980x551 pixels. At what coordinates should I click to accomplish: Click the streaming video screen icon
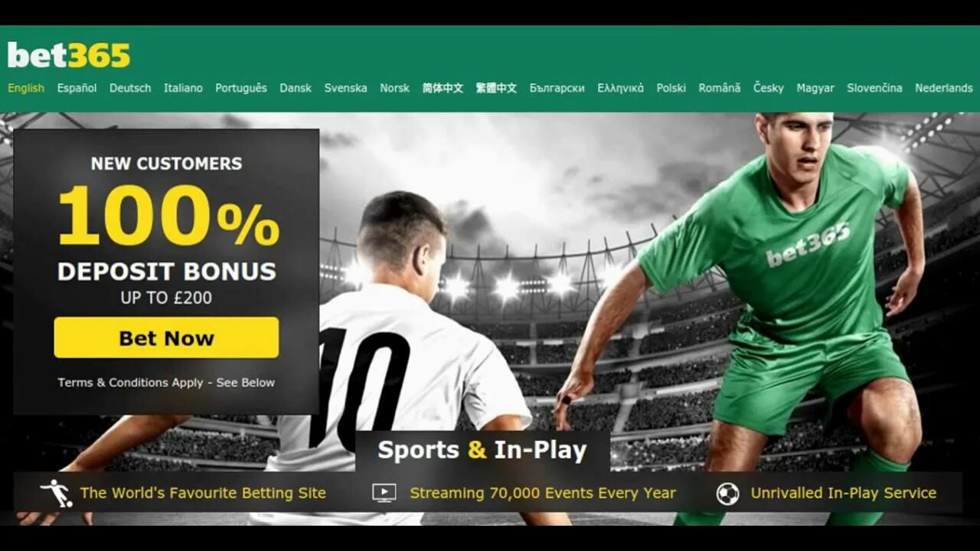pos(384,494)
